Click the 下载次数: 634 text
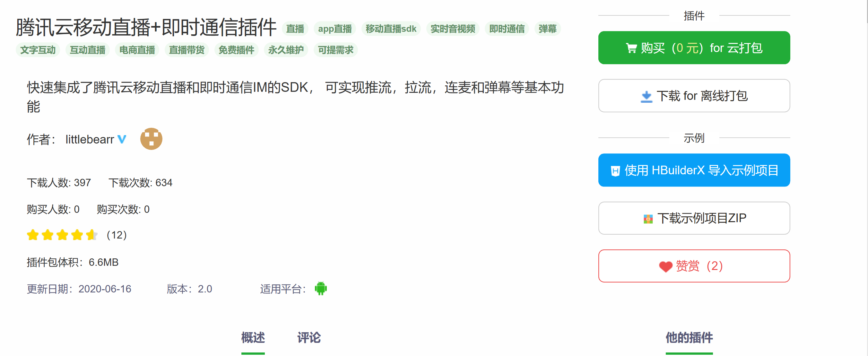 point(141,183)
